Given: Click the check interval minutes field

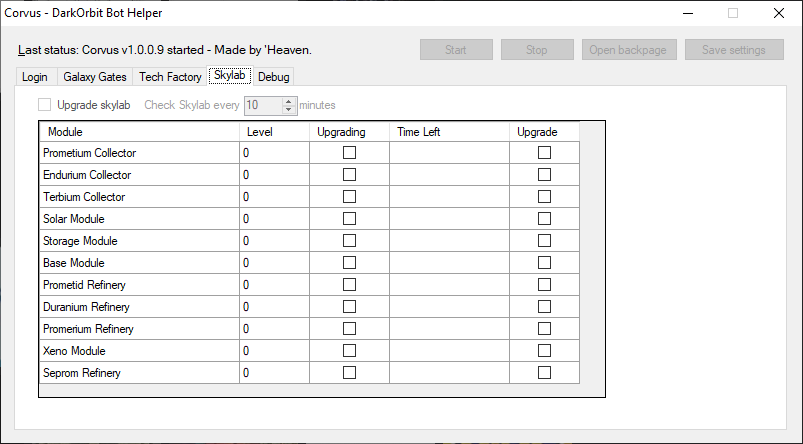Looking at the screenshot, I should click(263, 105).
